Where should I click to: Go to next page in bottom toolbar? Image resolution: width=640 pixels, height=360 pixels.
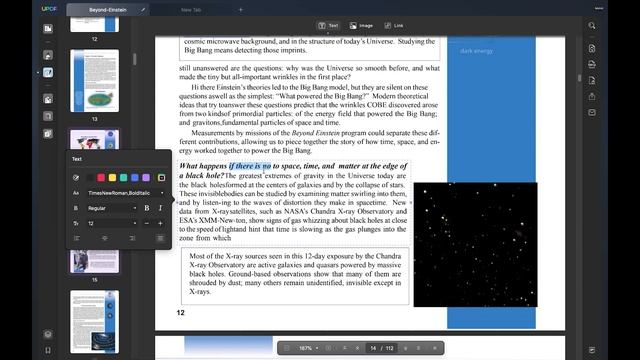coord(405,348)
